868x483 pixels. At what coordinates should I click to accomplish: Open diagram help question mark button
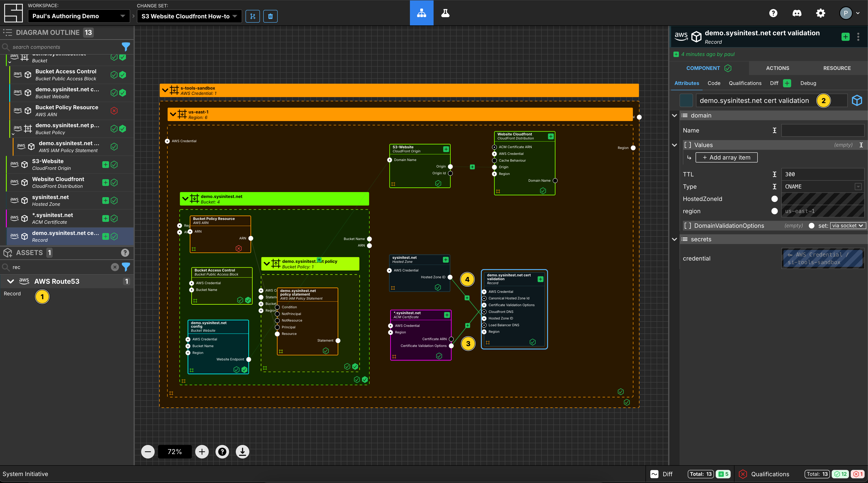pos(222,452)
